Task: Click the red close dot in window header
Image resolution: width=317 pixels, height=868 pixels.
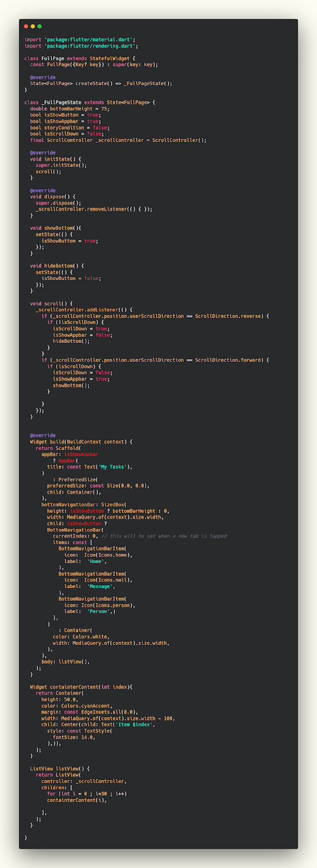Action: (x=26, y=26)
